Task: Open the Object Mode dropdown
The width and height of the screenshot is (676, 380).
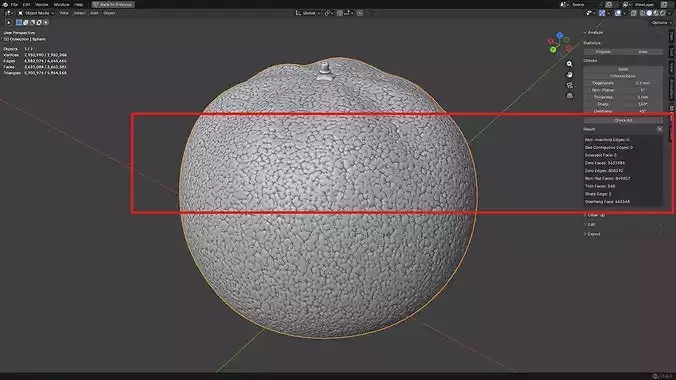Action: click(36, 13)
